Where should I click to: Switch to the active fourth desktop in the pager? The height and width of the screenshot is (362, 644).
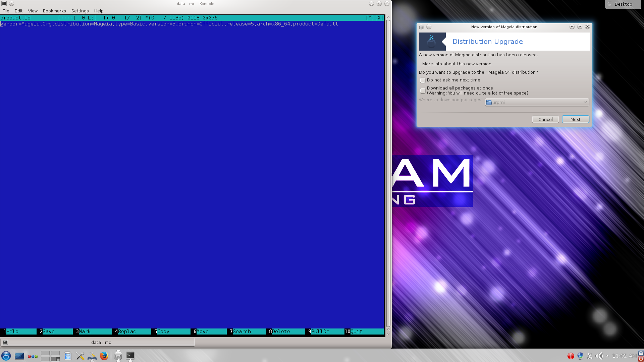55,359
